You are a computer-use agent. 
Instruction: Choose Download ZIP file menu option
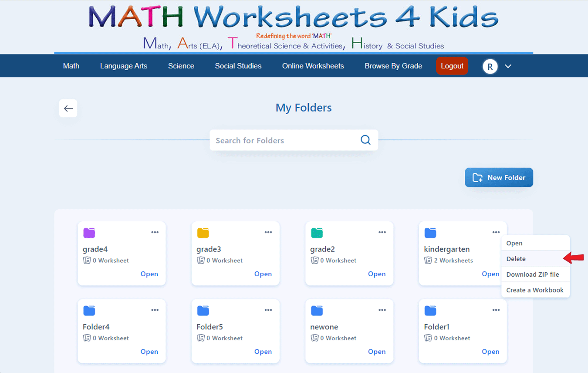click(535, 274)
